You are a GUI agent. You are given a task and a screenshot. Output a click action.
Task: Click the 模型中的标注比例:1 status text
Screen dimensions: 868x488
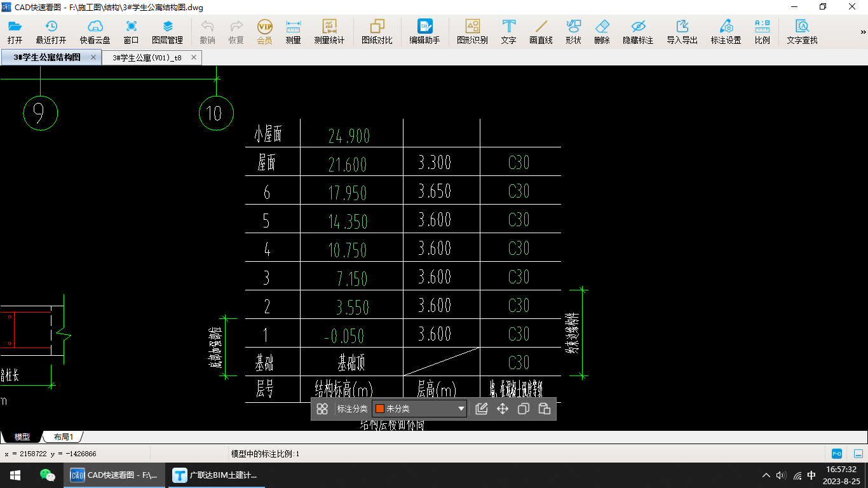pyautogui.click(x=265, y=454)
